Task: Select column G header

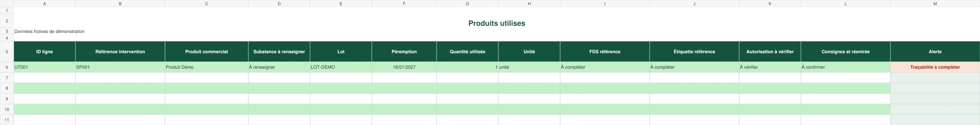Action: (x=468, y=3)
